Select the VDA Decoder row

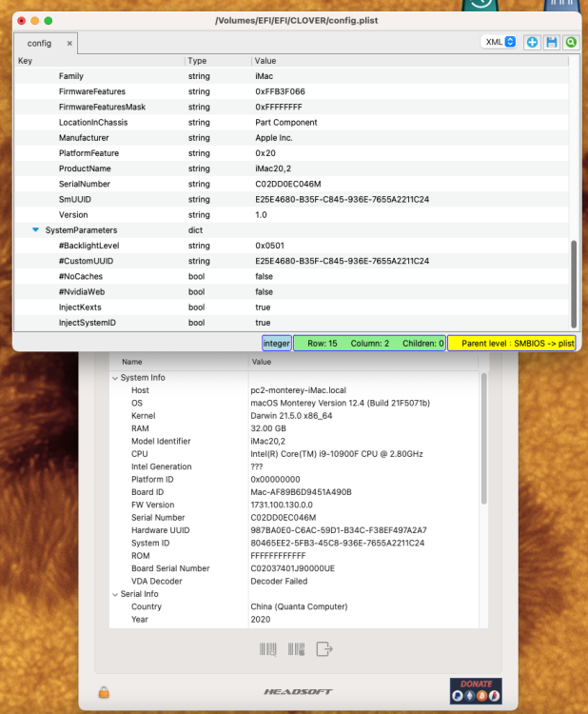tap(294, 581)
